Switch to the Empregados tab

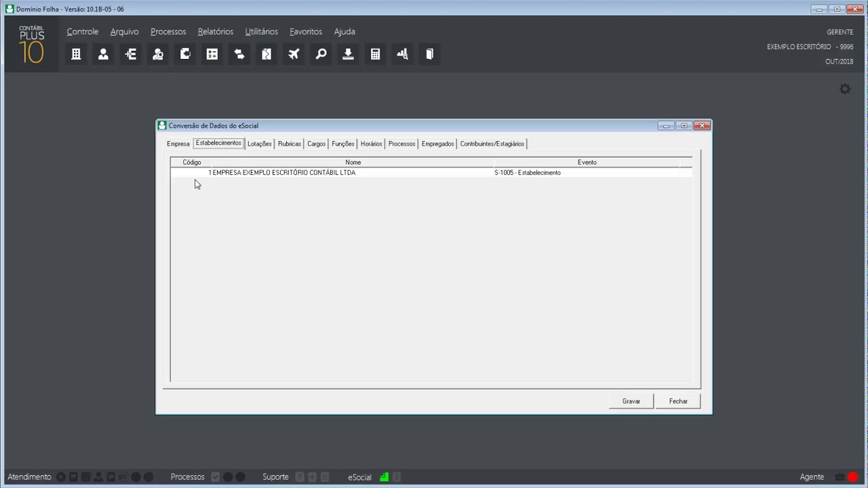click(x=438, y=144)
